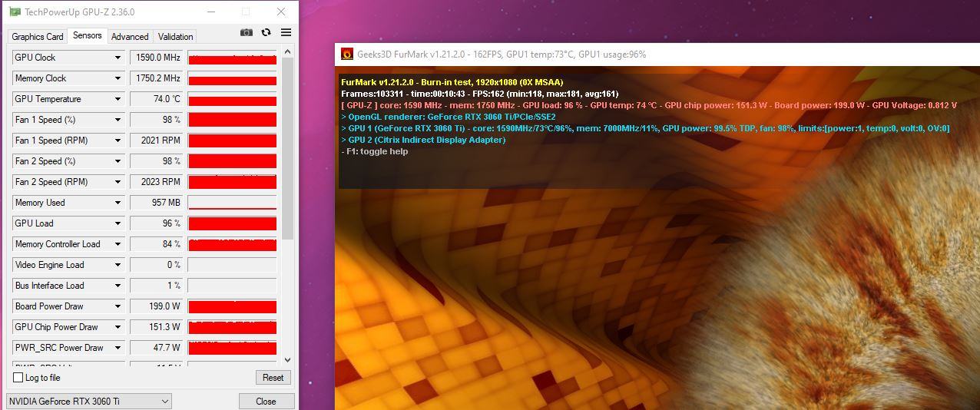Click the Memory Clock 1750.2 MHz value
Image resolution: width=980 pixels, height=410 pixels.
pyautogui.click(x=157, y=78)
